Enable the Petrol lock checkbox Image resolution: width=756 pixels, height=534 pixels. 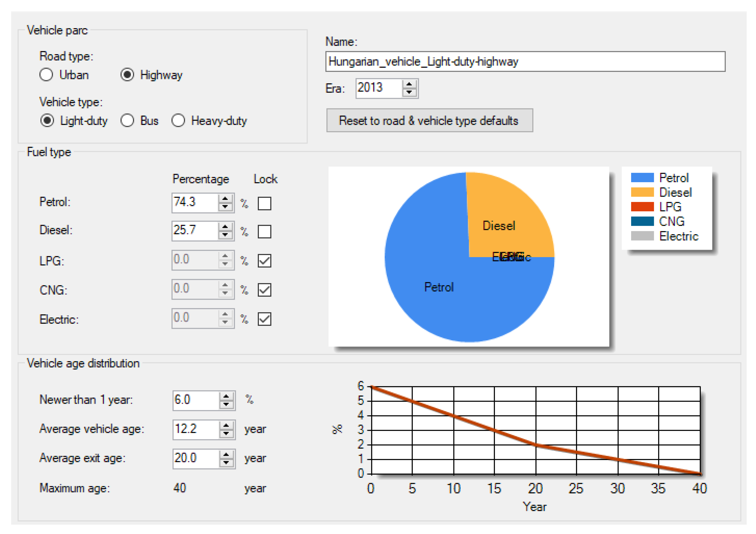[x=264, y=204]
